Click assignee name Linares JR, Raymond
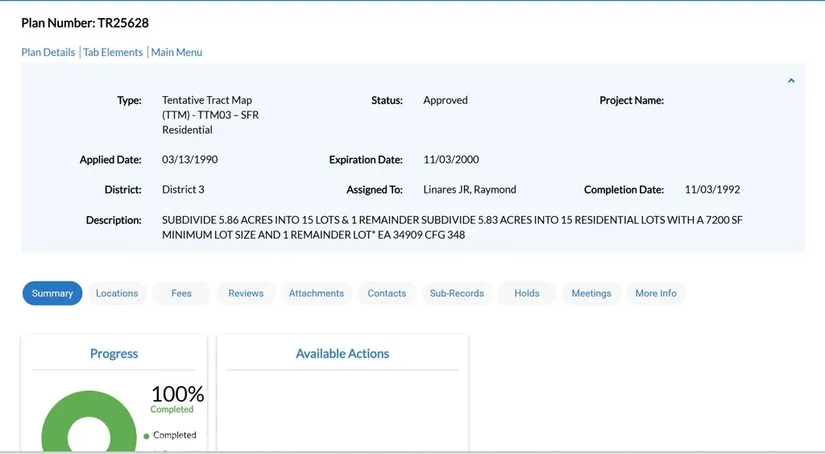Viewport: 825px width, 454px height. [x=469, y=189]
